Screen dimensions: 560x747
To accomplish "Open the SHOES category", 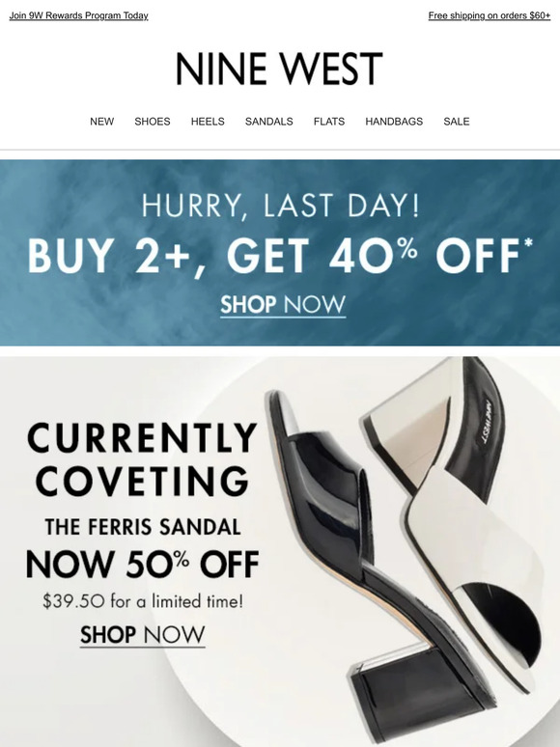I will pos(153,122).
